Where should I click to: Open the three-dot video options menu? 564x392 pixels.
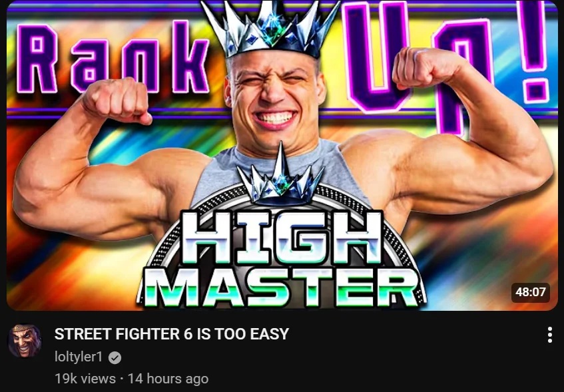549,335
